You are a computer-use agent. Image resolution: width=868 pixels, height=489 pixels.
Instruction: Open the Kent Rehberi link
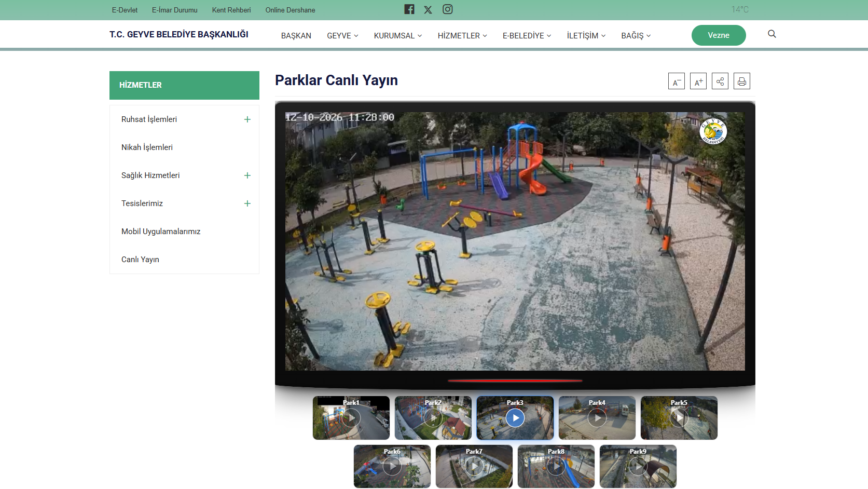231,10
